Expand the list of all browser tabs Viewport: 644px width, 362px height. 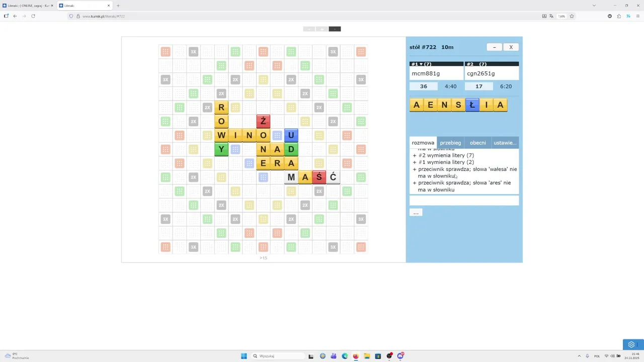(594, 6)
